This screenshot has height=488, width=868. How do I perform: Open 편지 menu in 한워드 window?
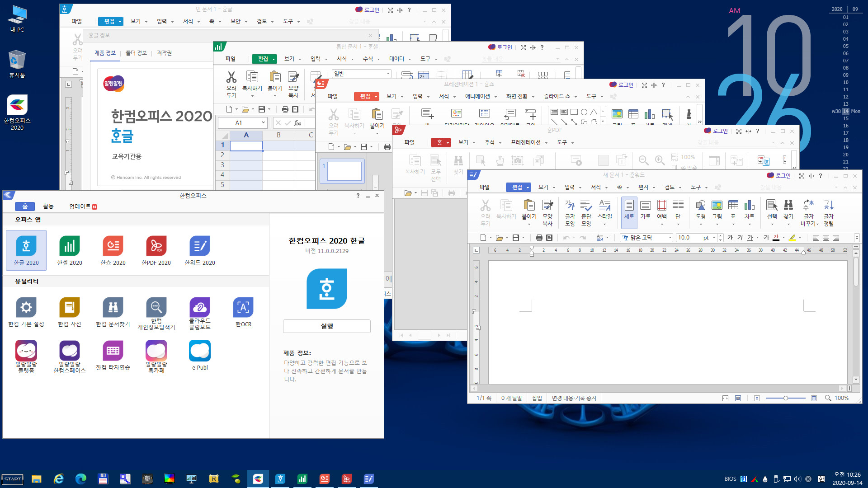point(643,187)
